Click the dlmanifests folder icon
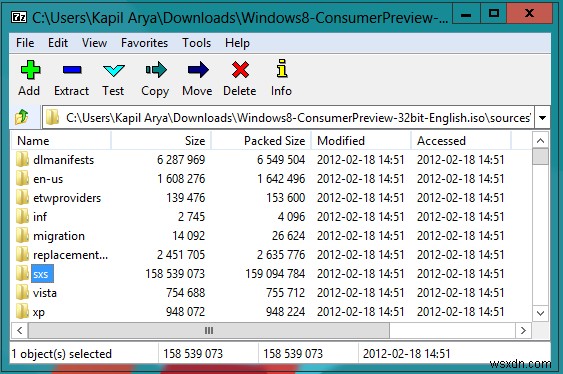 (22, 159)
